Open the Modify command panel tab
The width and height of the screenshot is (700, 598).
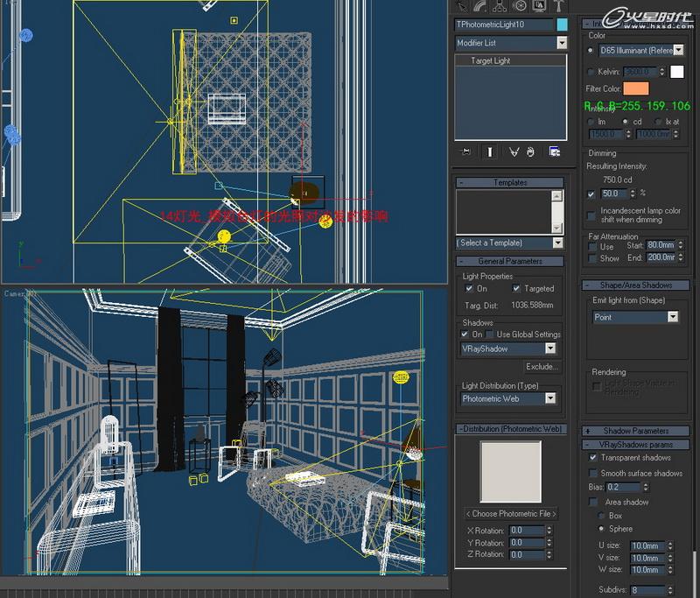pos(480,5)
